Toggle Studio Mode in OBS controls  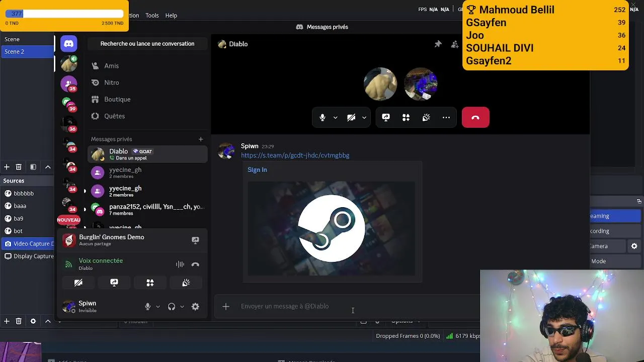615,261
